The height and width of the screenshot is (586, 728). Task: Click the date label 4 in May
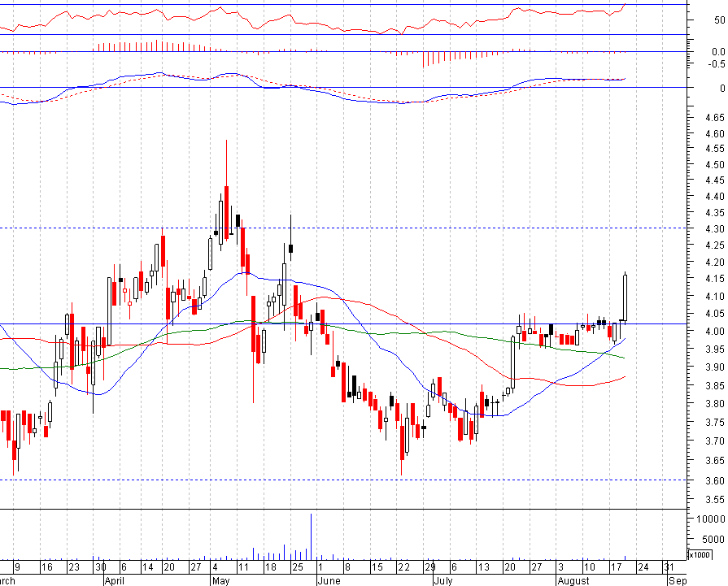click(215, 567)
